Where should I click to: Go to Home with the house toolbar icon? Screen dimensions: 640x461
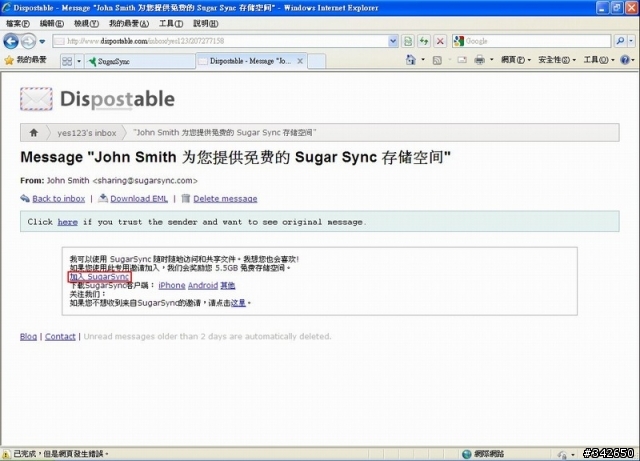tap(411, 60)
